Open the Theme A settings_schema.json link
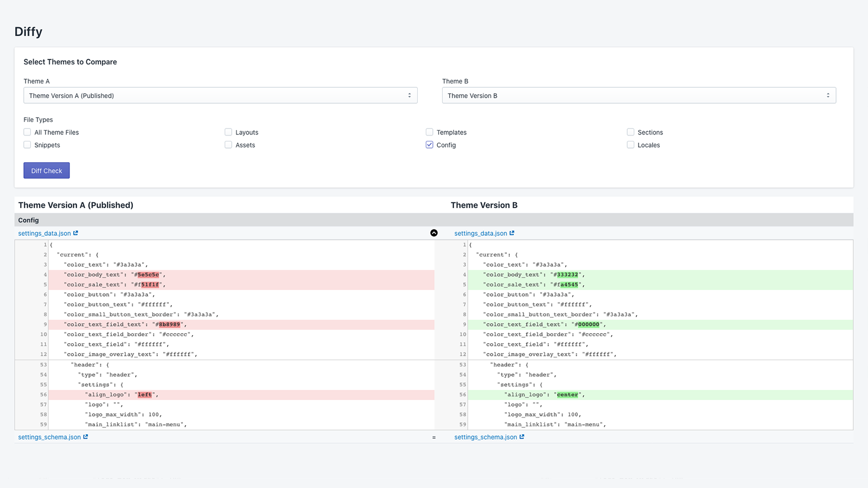 (48, 436)
